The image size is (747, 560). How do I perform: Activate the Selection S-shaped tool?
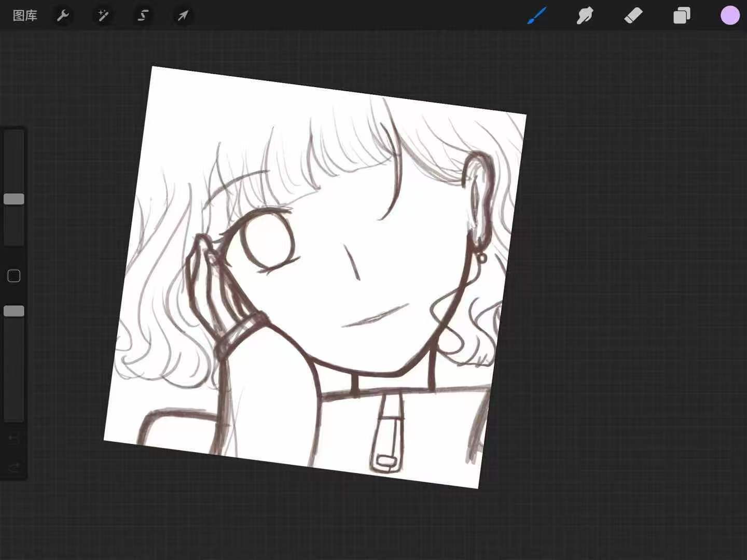(x=143, y=16)
